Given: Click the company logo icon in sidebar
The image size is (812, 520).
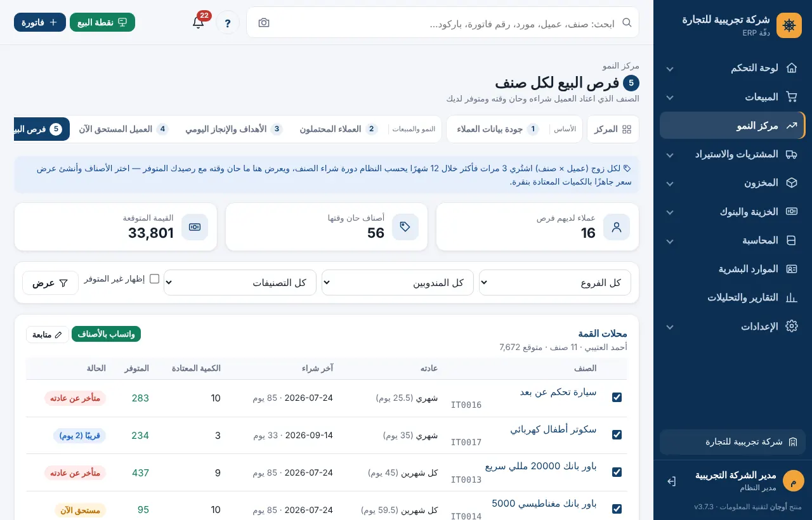Looking at the screenshot, I should coord(789,25).
